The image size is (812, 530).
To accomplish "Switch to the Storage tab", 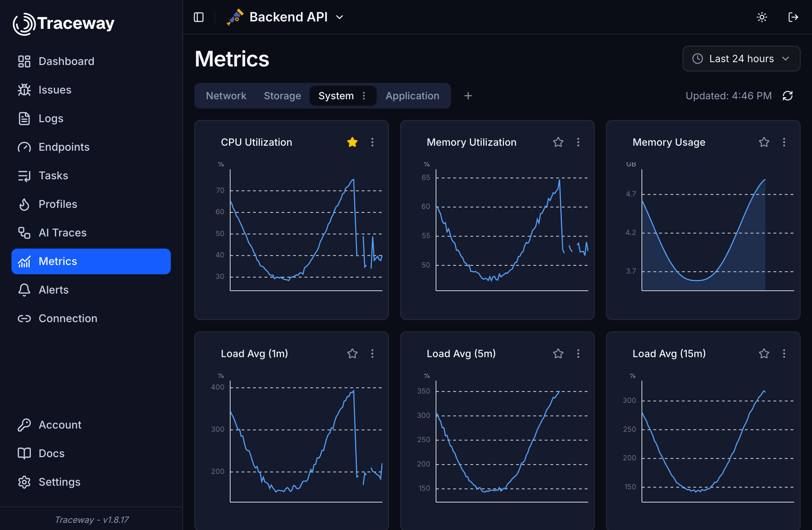I will (x=282, y=96).
